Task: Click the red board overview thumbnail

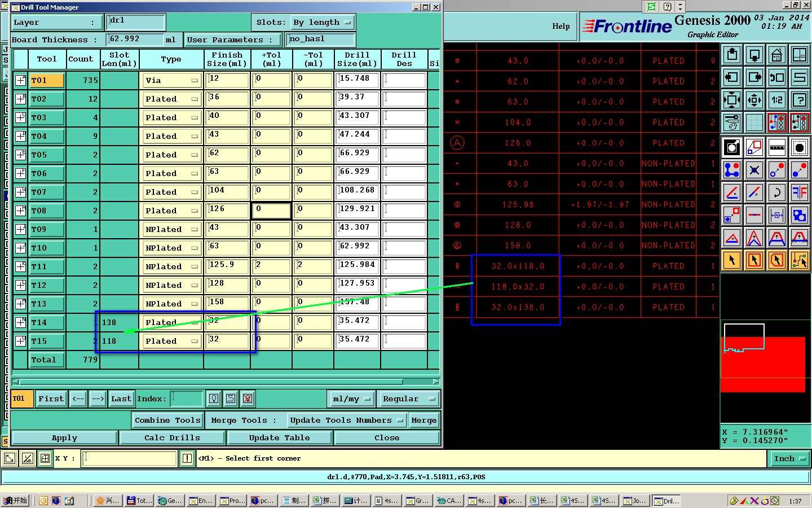Action: pyautogui.click(x=763, y=364)
